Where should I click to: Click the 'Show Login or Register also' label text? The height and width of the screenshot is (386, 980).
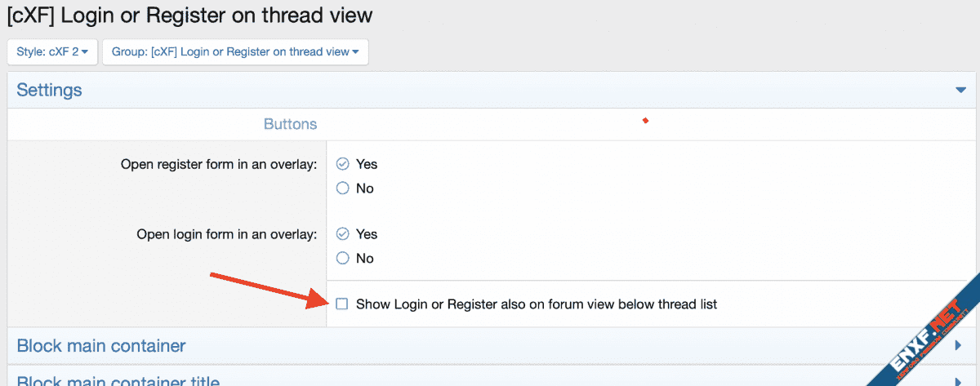click(537, 304)
